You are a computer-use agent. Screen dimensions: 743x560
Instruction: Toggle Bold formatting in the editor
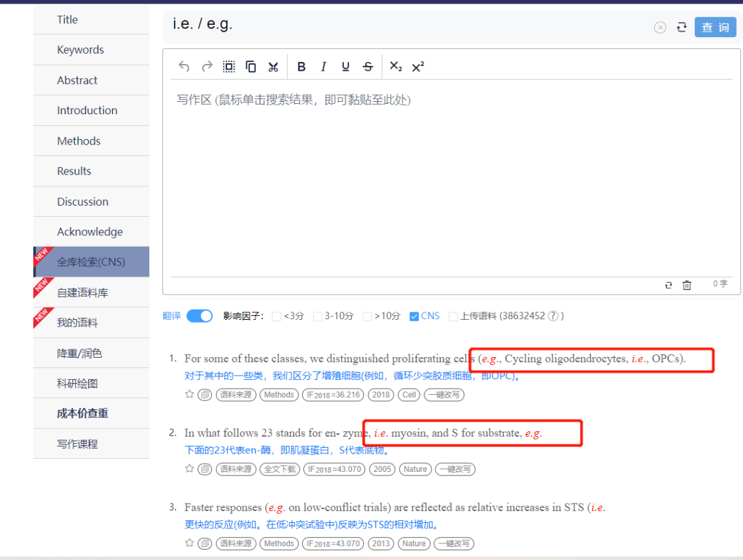[301, 66]
